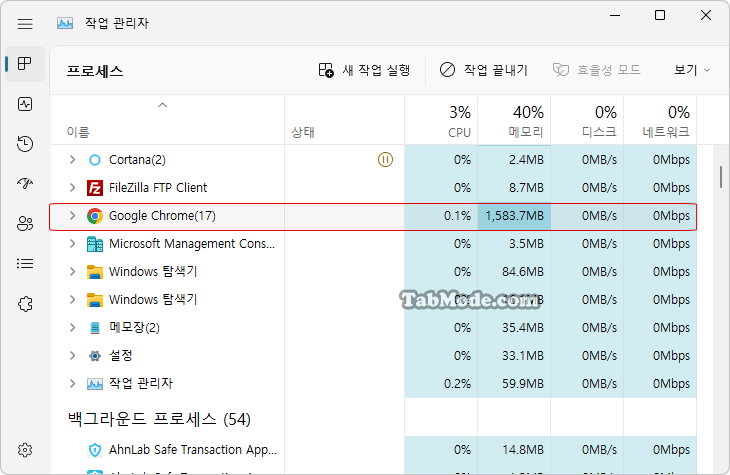Click the 프로세스 page title
This screenshot has width=730, height=475.
(95, 71)
